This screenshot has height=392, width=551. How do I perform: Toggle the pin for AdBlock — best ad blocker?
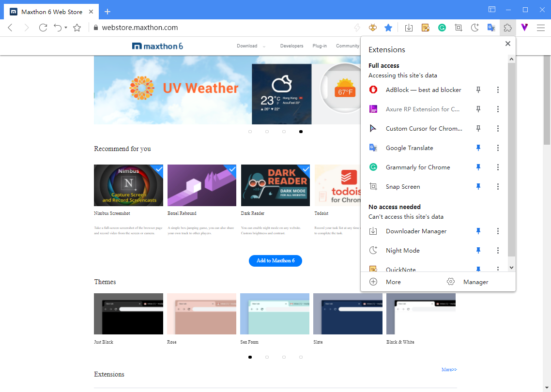coord(478,90)
